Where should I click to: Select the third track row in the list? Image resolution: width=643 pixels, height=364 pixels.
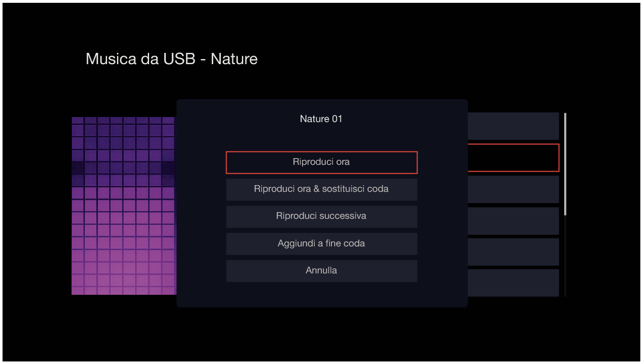point(513,189)
